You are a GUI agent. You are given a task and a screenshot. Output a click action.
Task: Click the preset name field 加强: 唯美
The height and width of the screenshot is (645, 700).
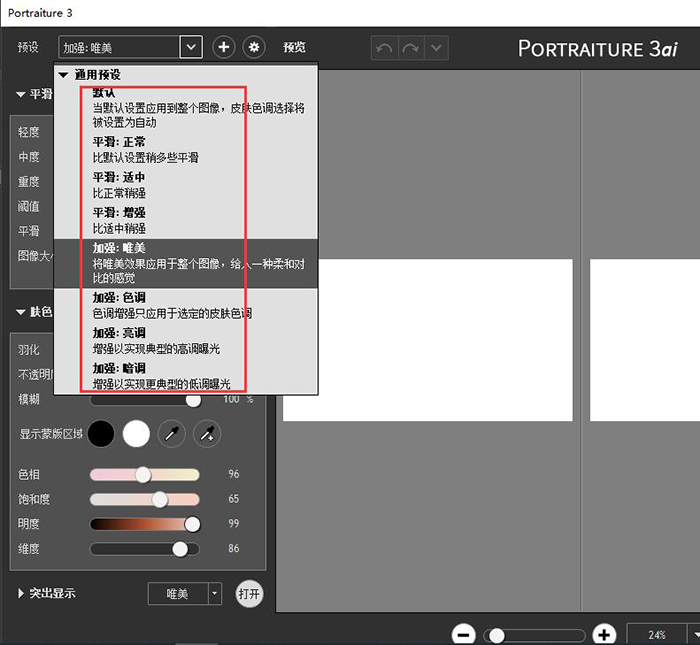(x=119, y=47)
